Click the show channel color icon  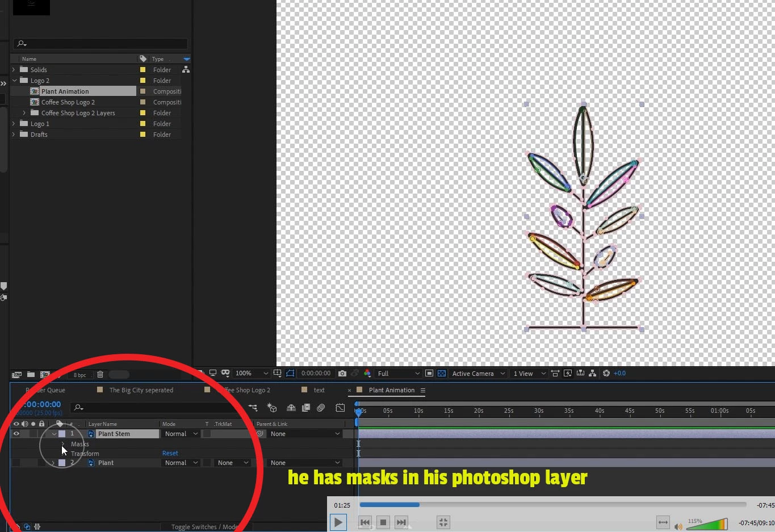(x=367, y=374)
